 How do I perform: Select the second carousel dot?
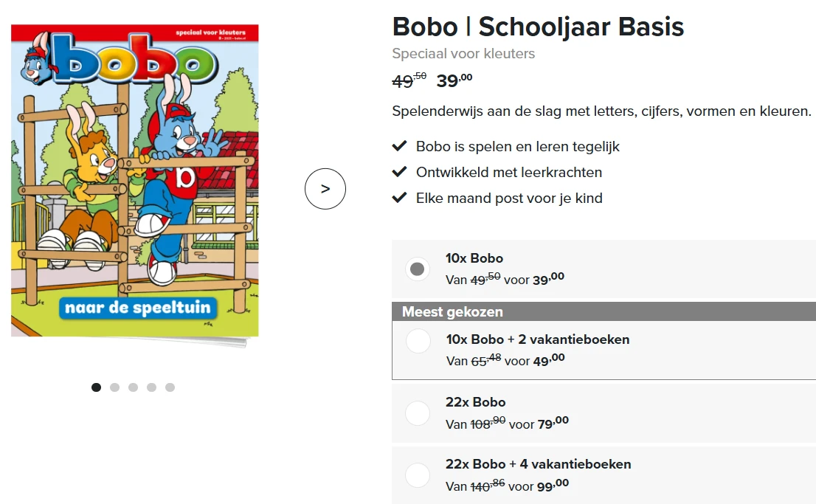[x=114, y=387]
